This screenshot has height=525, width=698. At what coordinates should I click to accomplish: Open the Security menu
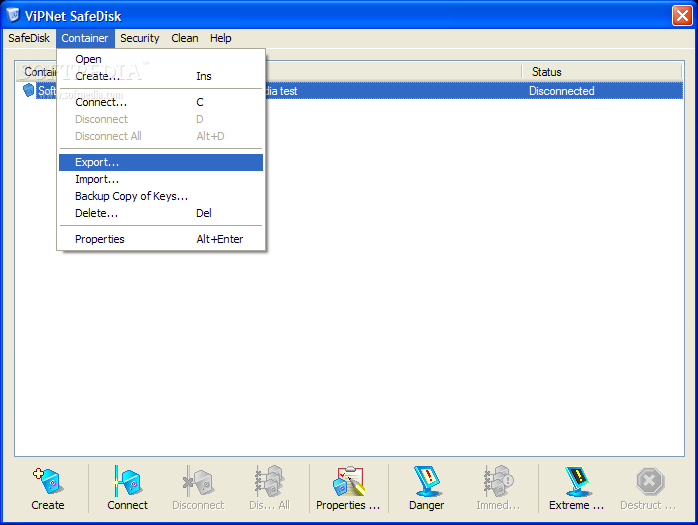click(140, 38)
